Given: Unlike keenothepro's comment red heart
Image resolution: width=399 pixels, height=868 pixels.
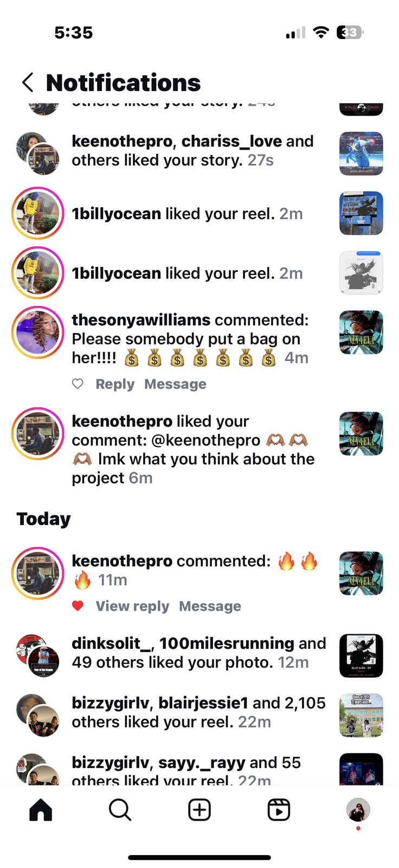Looking at the screenshot, I should point(78,606).
